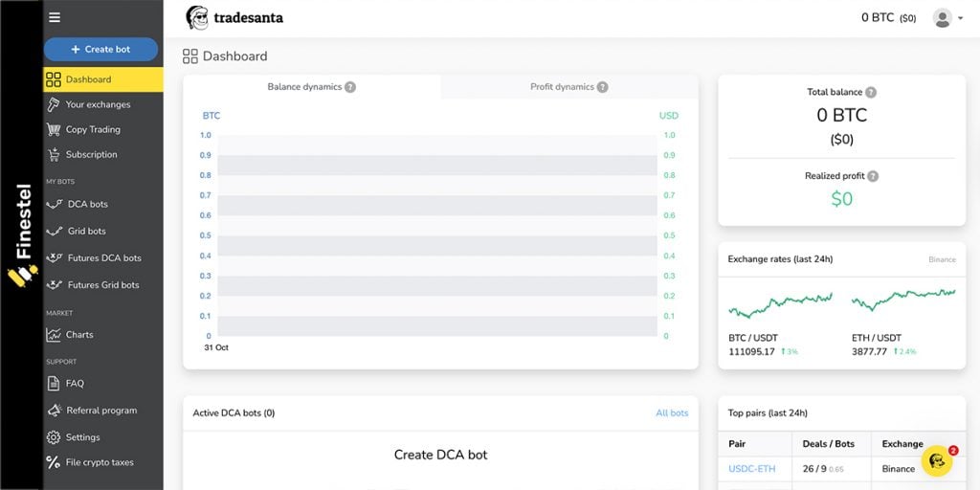This screenshot has width=980, height=490.
Task: Click the Settings gear icon
Action: (x=54, y=437)
